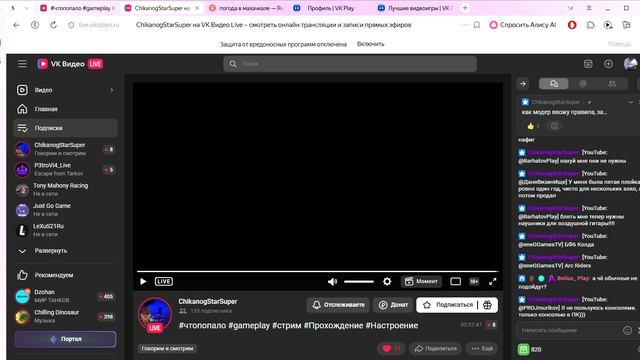Toggle the Отслеживаете follow button

[x=338, y=305]
